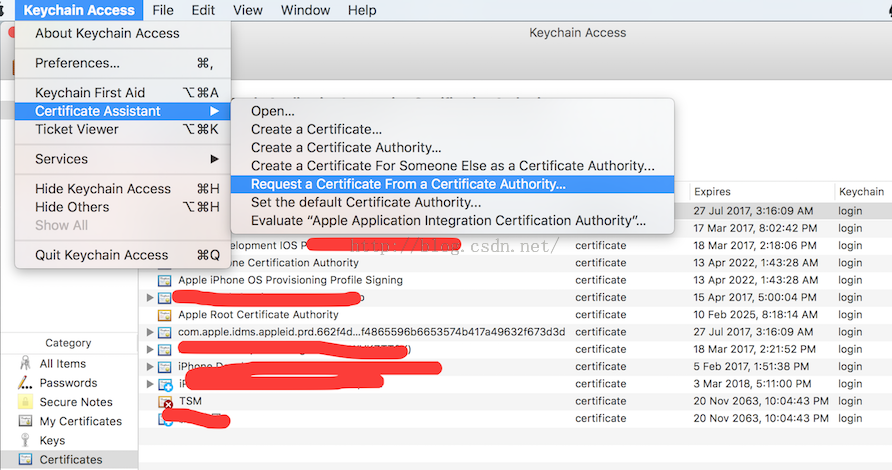Click the All Items keys icon
This screenshot has height=470, width=892.
click(x=25, y=364)
